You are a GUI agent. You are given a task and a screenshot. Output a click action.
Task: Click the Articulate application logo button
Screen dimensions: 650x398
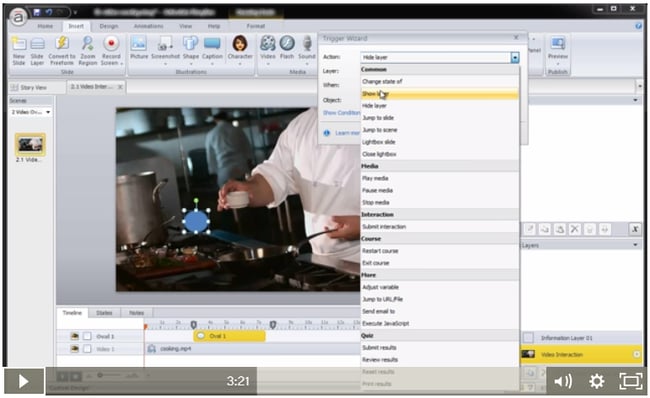(18, 17)
